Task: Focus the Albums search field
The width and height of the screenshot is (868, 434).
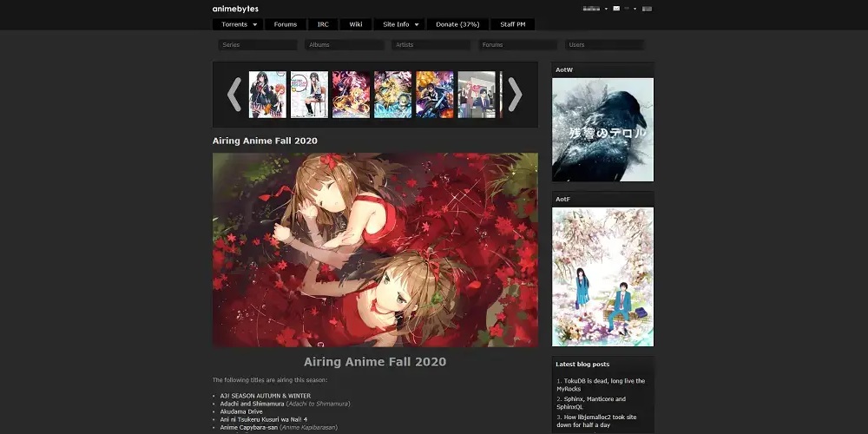Action: coord(345,45)
